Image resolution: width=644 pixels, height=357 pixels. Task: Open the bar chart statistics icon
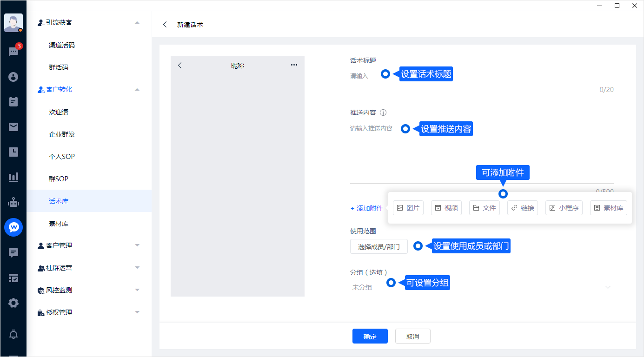13,177
